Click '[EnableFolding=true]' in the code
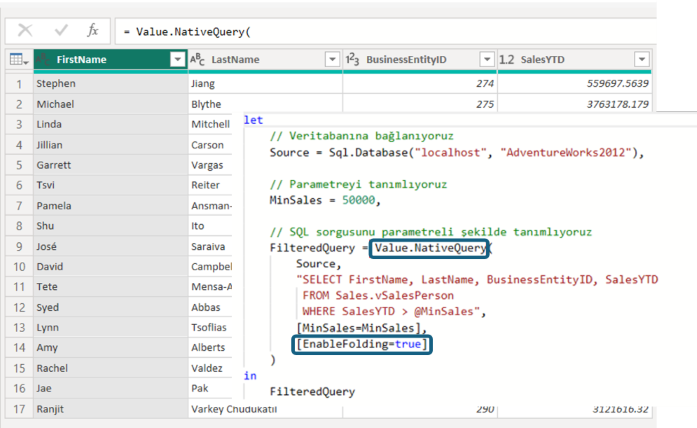The image size is (697, 428). coord(361,344)
